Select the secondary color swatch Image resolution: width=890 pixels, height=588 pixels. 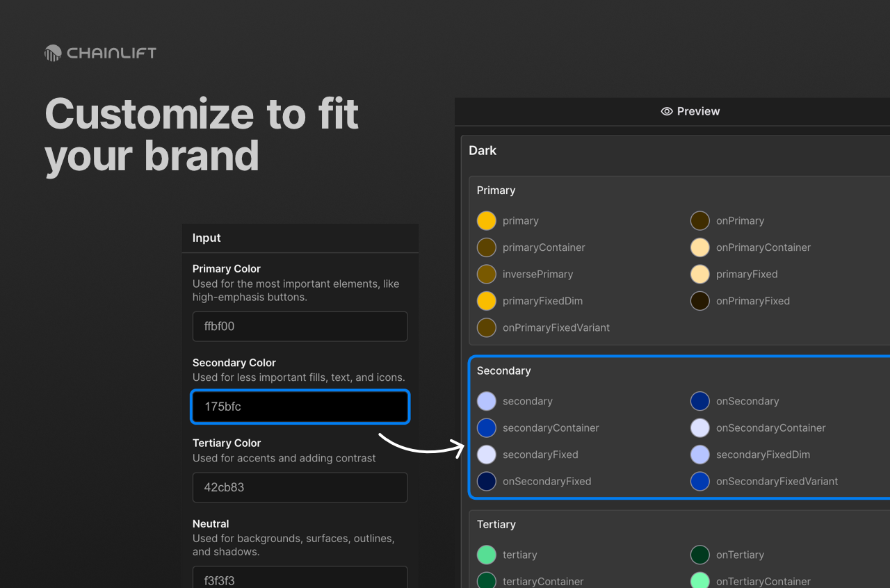[x=487, y=401]
